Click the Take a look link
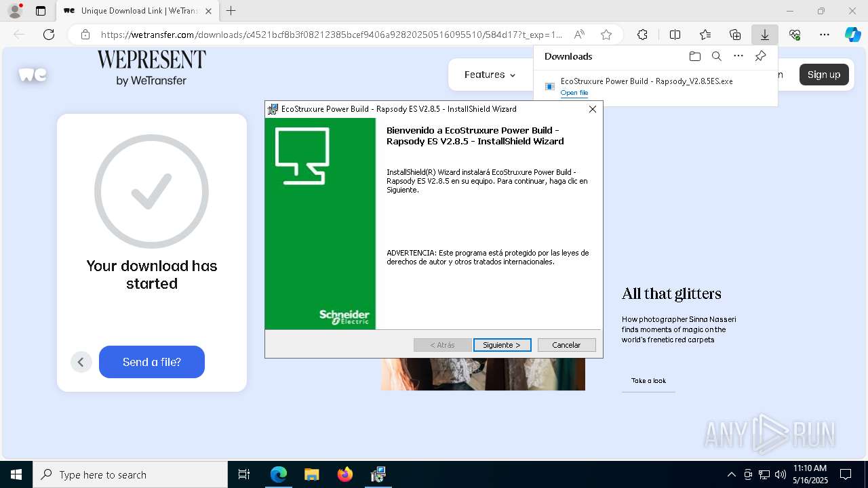The image size is (868, 488). click(648, 381)
